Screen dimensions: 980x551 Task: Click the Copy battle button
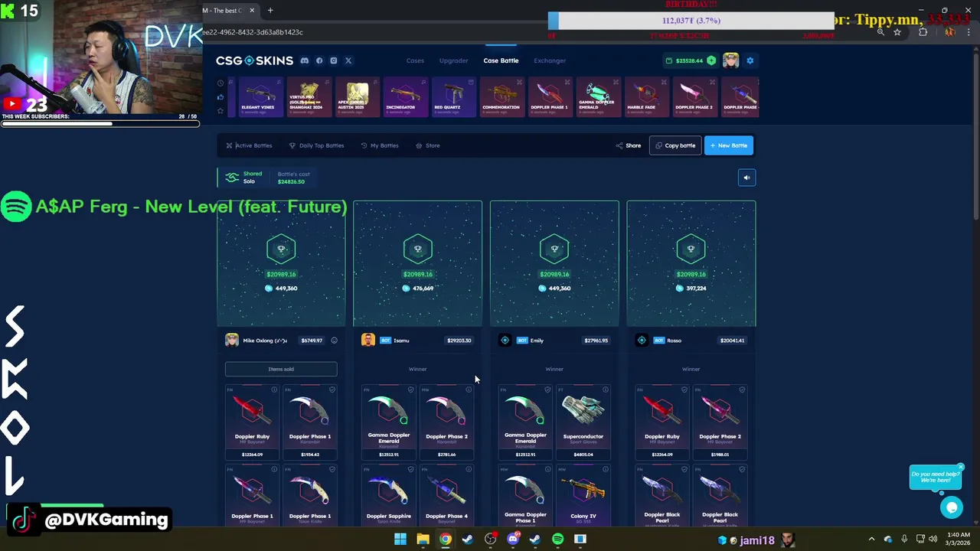[675, 145]
